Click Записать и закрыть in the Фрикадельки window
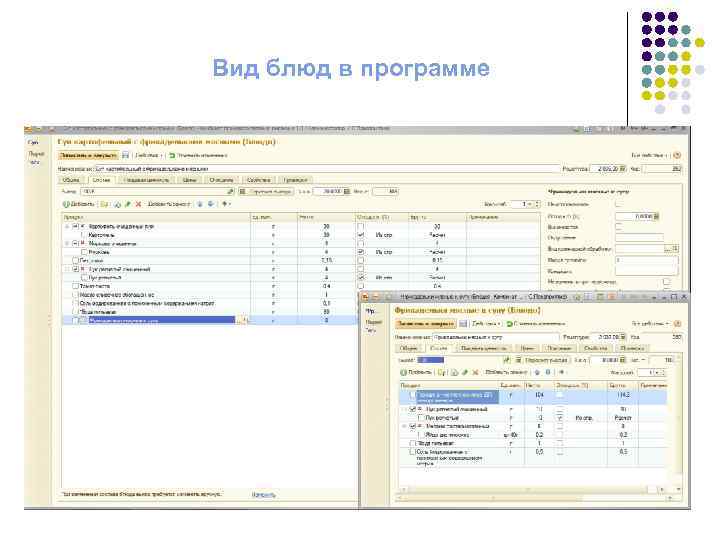 426,324
